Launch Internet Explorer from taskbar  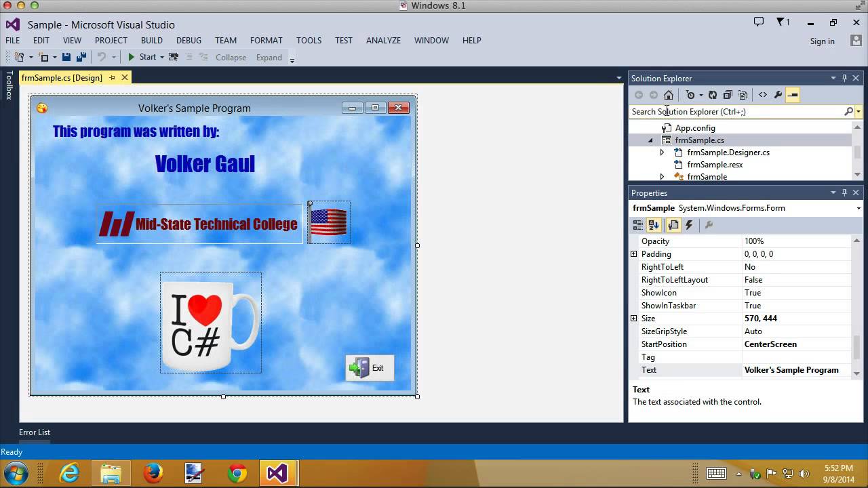69,473
